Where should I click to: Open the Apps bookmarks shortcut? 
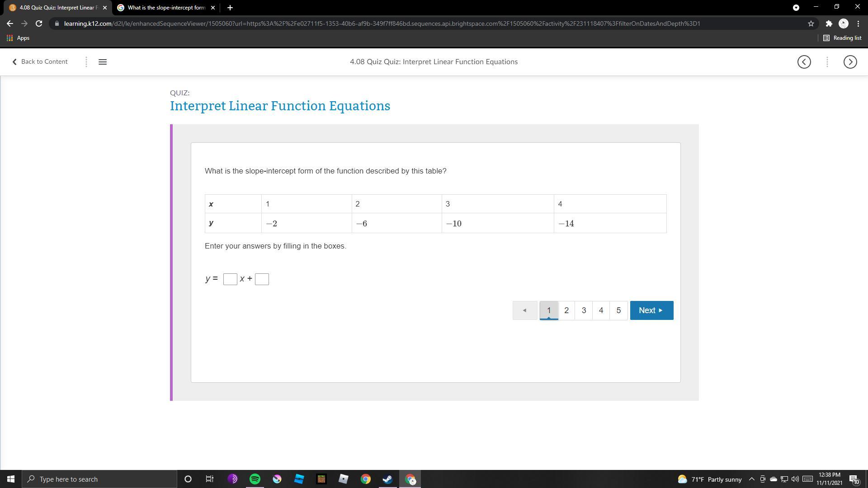pyautogui.click(x=18, y=38)
